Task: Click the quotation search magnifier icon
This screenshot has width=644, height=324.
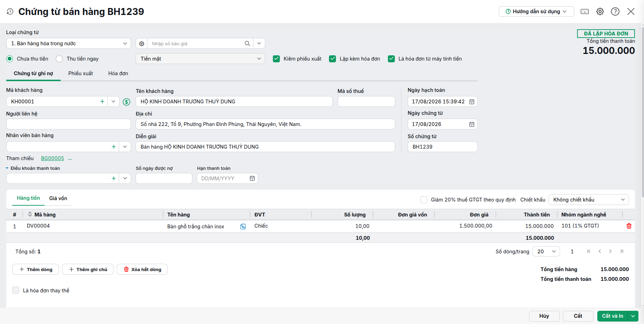Action: [x=247, y=44]
